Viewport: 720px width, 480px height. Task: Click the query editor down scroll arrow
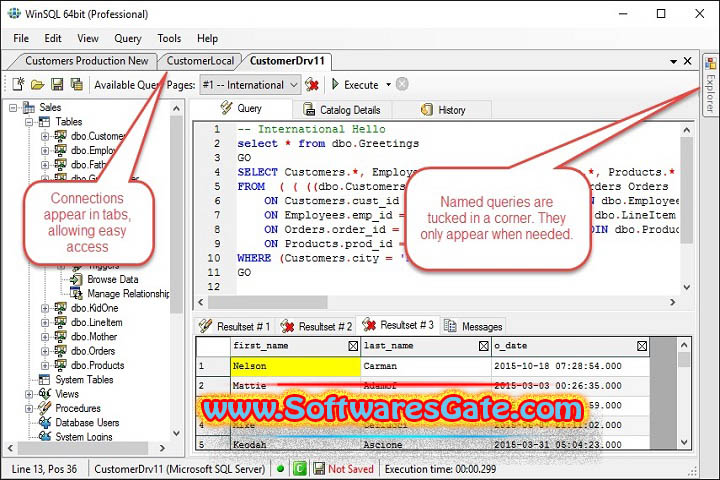pyautogui.click(x=687, y=288)
